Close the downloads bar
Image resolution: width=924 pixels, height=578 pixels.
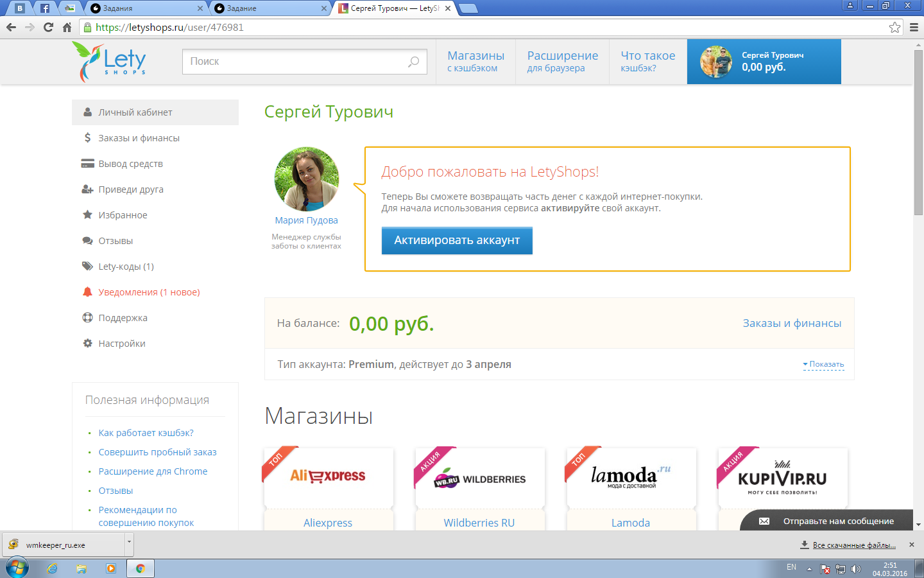(912, 545)
